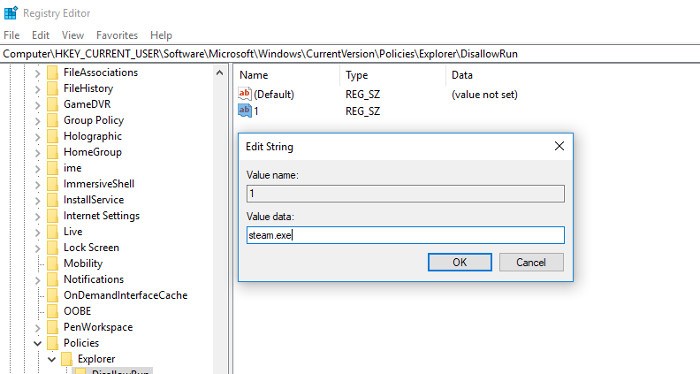
Task: Select the Live folder icon
Action: (53, 232)
